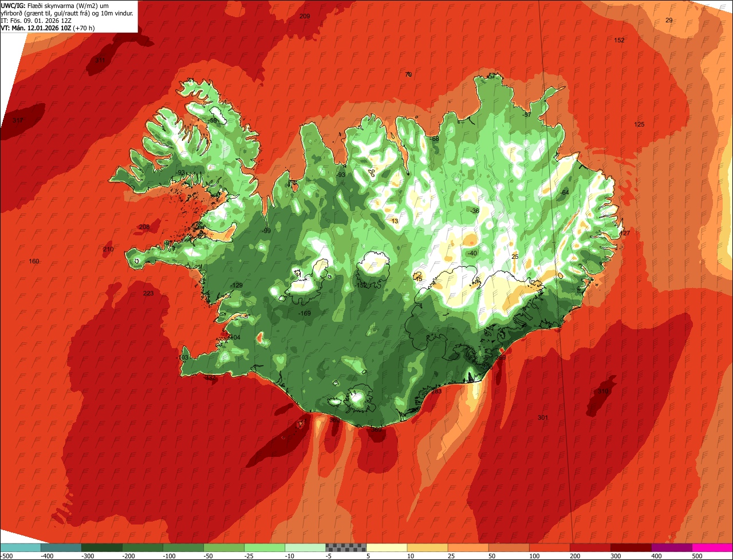Click the value 13 in the central north
This screenshot has height=560, width=733.
click(x=395, y=221)
